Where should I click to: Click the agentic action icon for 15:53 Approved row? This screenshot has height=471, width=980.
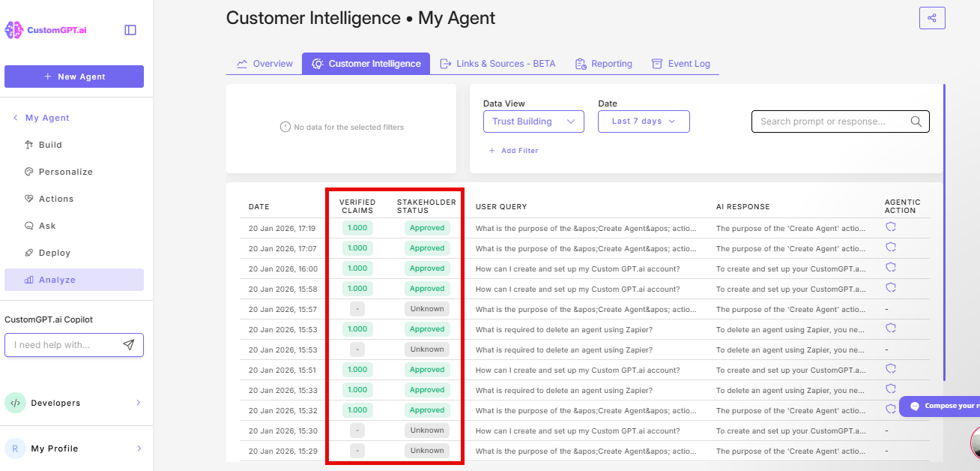pos(891,328)
